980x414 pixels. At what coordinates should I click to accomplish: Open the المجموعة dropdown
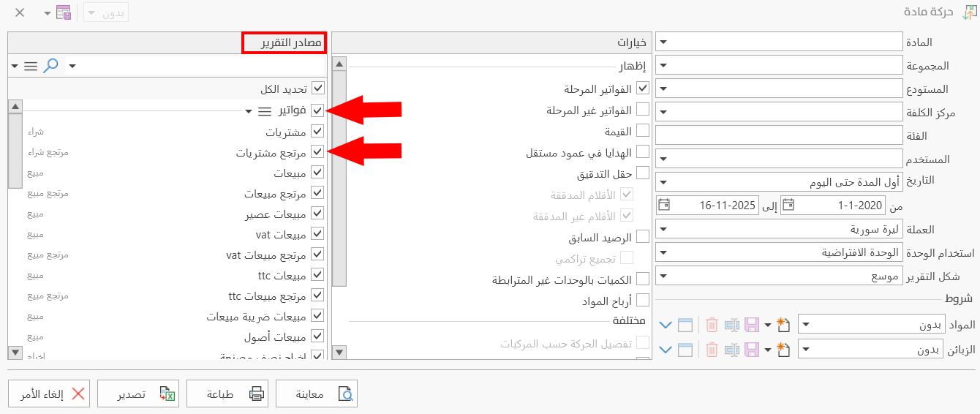(663, 65)
